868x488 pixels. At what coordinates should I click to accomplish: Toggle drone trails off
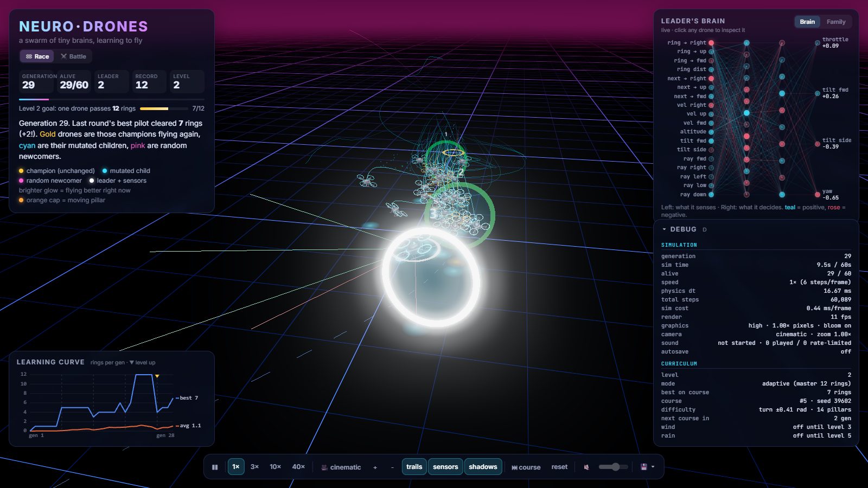click(x=414, y=467)
